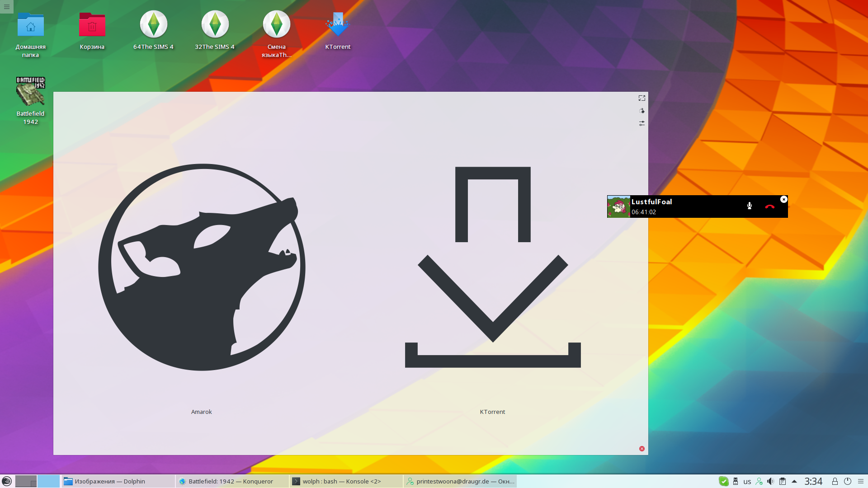Click the LustfulFoal caller name
868x488 pixels.
651,202
